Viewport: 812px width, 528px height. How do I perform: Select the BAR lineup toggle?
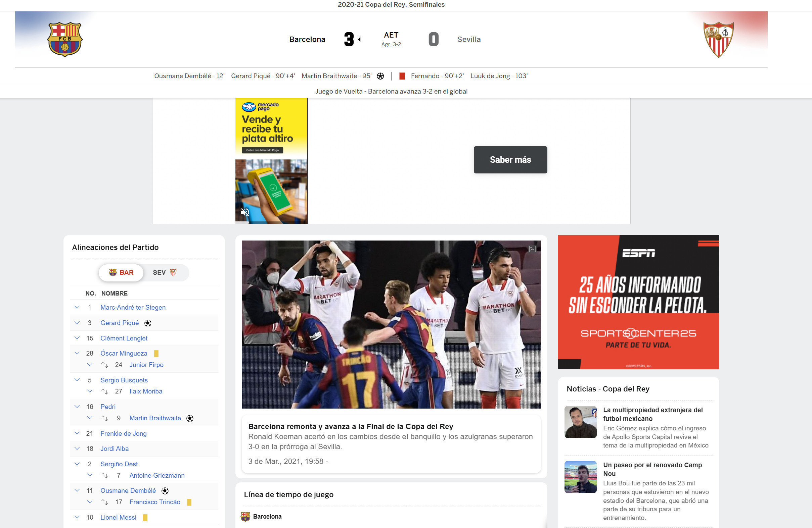(x=121, y=272)
